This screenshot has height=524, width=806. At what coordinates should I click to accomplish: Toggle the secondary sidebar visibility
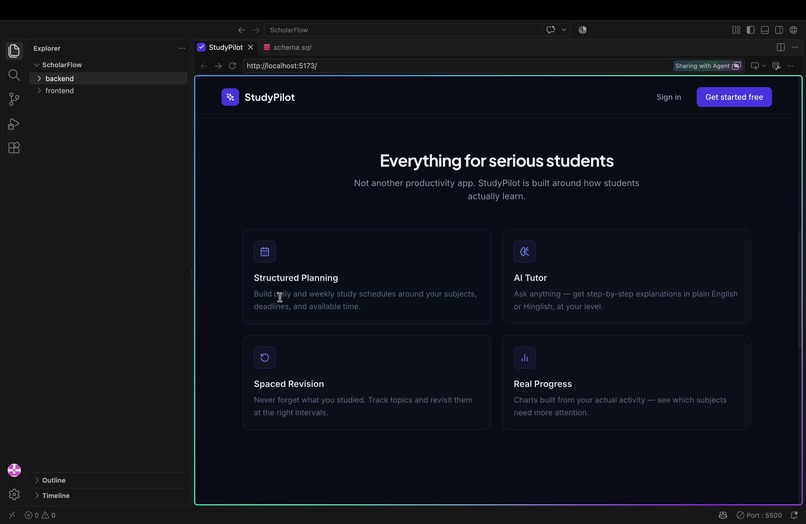(x=779, y=30)
